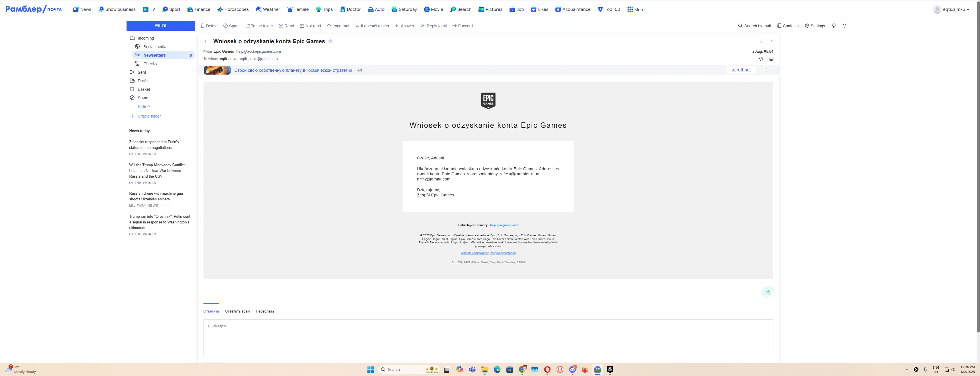The image size is (980, 376).
Task: Collapse folders with Hide
Action: point(144,106)
